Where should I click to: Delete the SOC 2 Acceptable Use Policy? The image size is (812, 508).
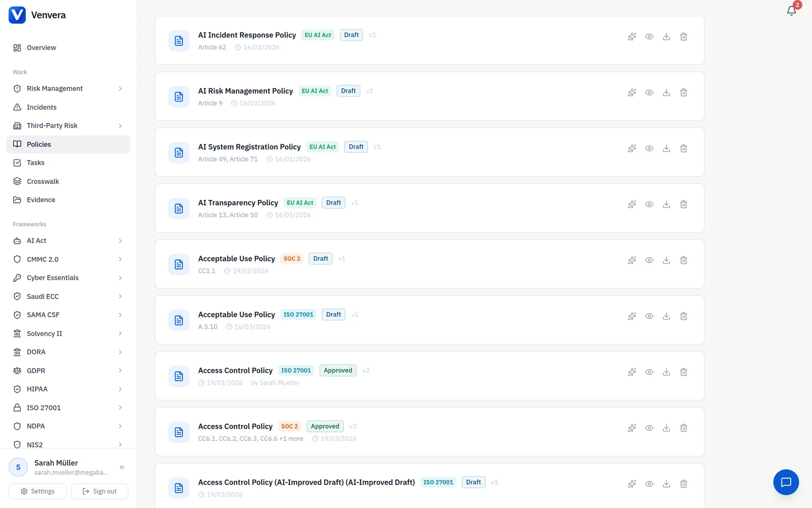[x=684, y=260]
